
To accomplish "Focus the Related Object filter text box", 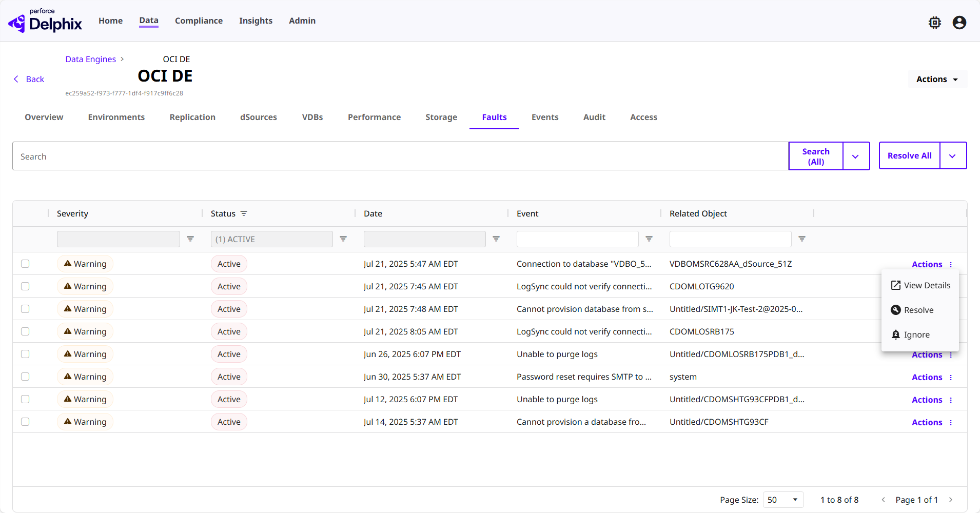I will click(x=731, y=239).
